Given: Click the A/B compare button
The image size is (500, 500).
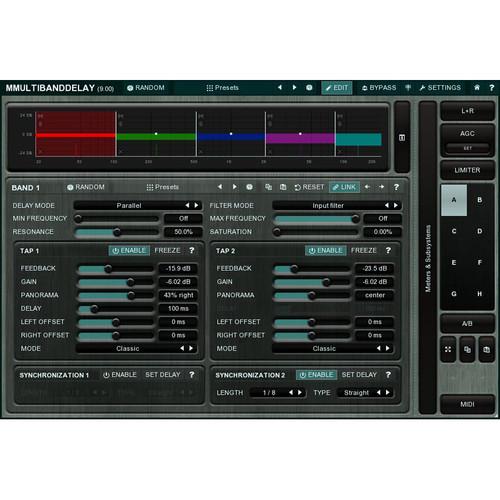Looking at the screenshot, I should pyautogui.click(x=467, y=323).
